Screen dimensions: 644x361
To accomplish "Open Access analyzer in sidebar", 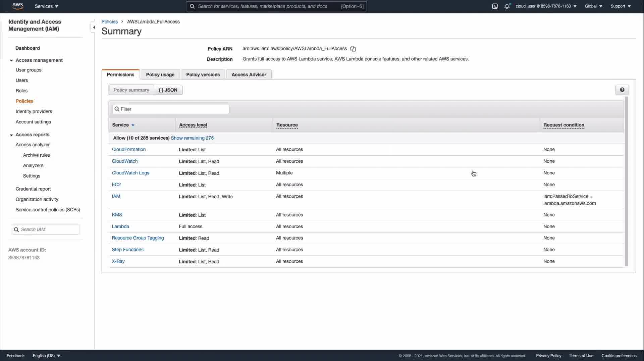I will (33, 145).
